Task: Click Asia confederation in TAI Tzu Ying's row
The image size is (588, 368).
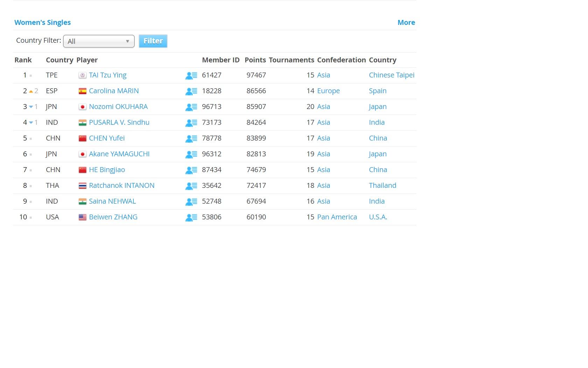Action: click(x=323, y=75)
